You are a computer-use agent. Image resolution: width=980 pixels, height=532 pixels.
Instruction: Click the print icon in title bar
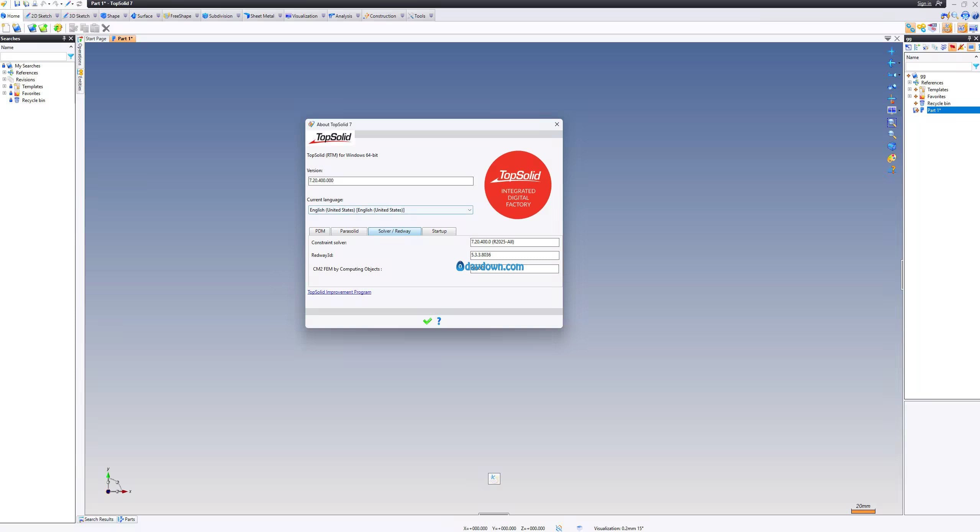click(35, 3)
